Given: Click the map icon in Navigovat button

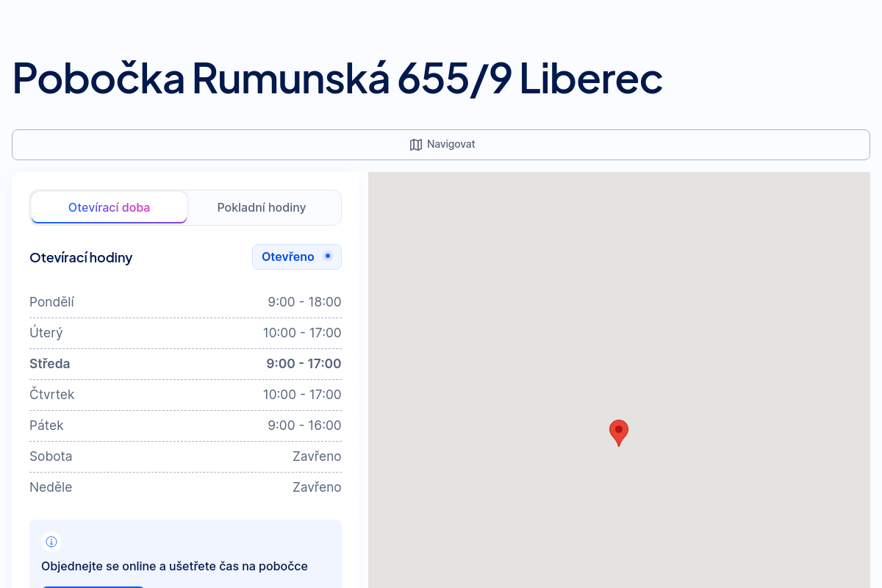Looking at the screenshot, I should (x=416, y=145).
